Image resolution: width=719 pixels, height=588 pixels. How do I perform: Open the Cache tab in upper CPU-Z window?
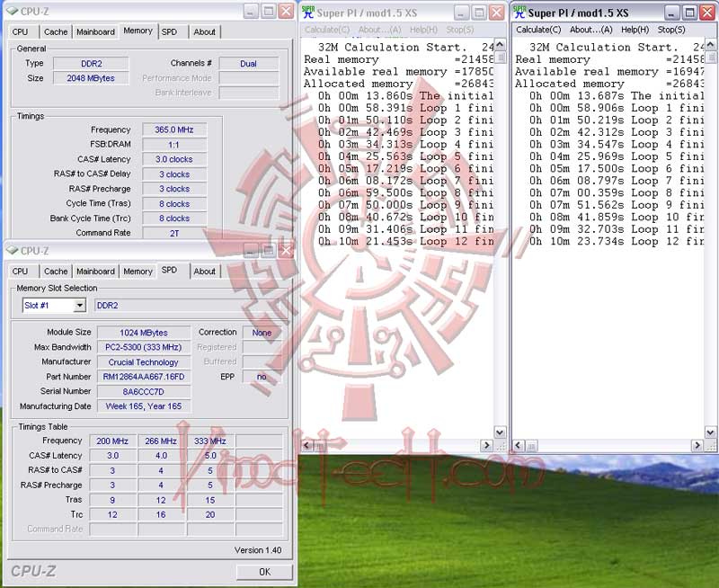(56, 31)
